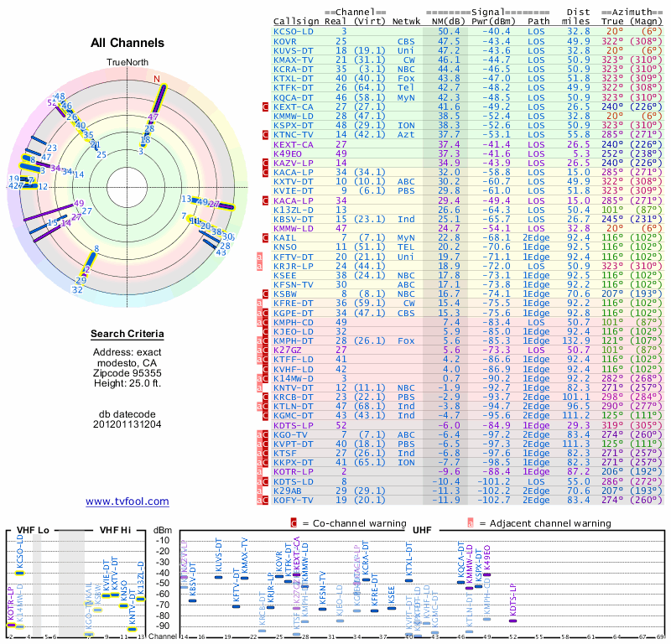671x644 pixels.
Task: Click the co-channel warning icon beside KEXT-CA
Action: pos(265,107)
